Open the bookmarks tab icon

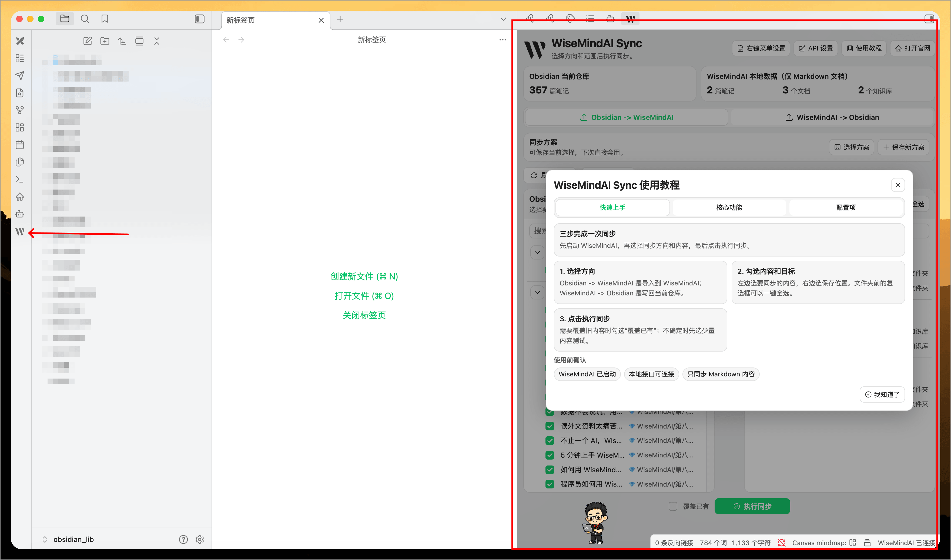105,18
